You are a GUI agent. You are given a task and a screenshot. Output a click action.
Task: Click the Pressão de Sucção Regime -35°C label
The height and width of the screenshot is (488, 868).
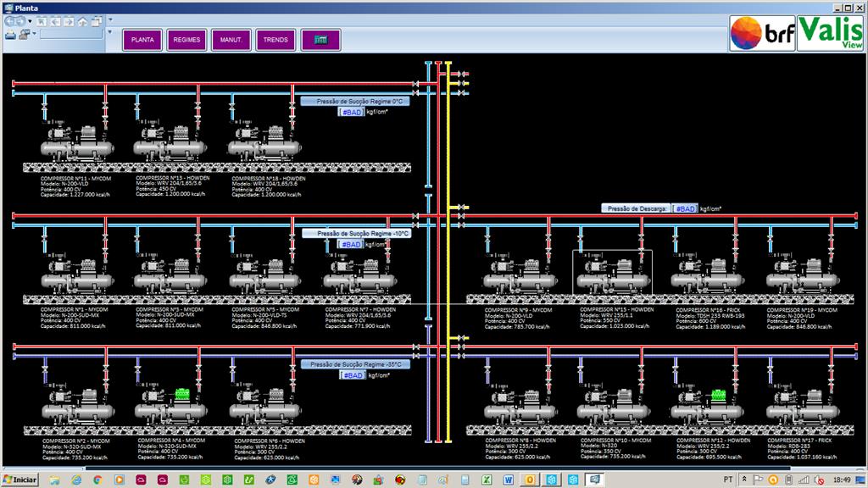coord(356,364)
